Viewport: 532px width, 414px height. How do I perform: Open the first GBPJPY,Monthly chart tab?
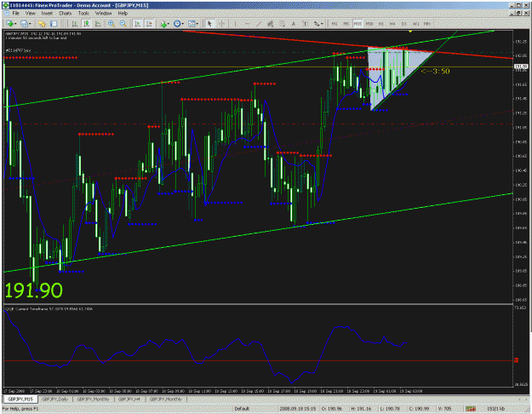tap(93, 400)
